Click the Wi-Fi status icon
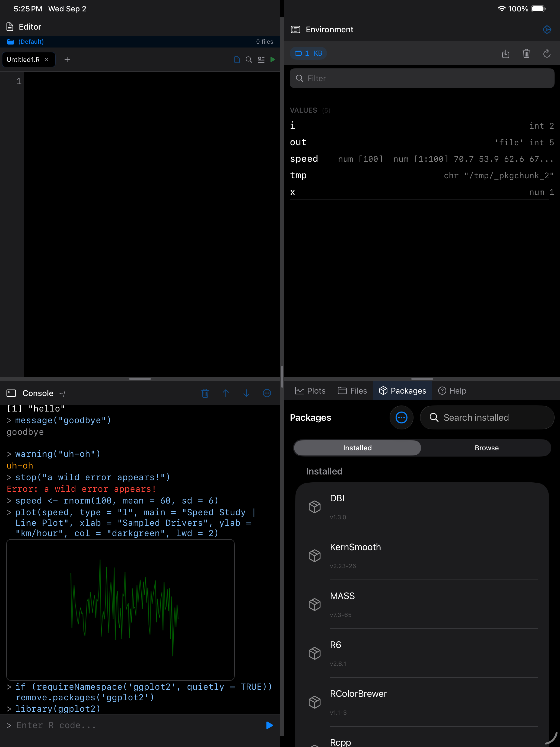Viewport: 560px width, 747px height. (502, 9)
